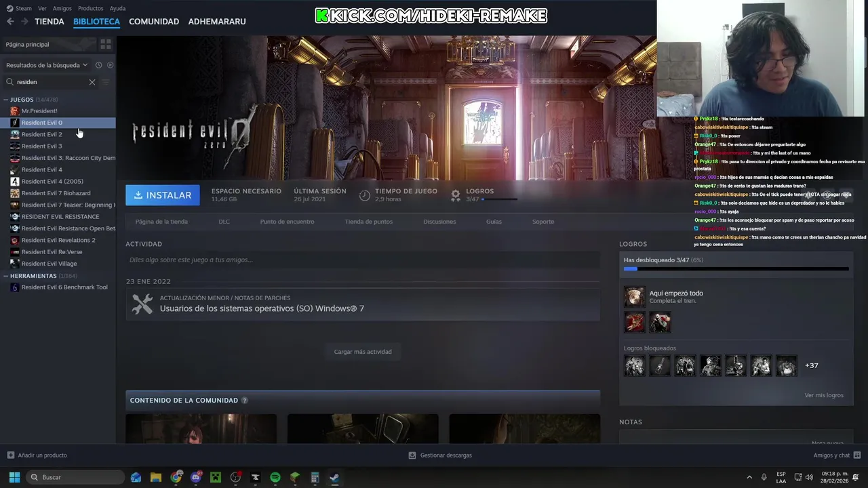Click the Resident Evil 4 (2005) icon
The height and width of the screenshot is (488, 868).
(x=15, y=181)
